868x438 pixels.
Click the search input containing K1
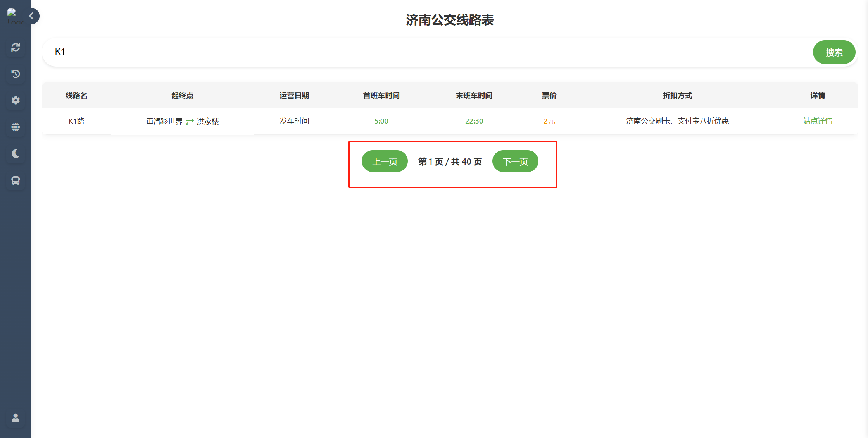coord(426,52)
